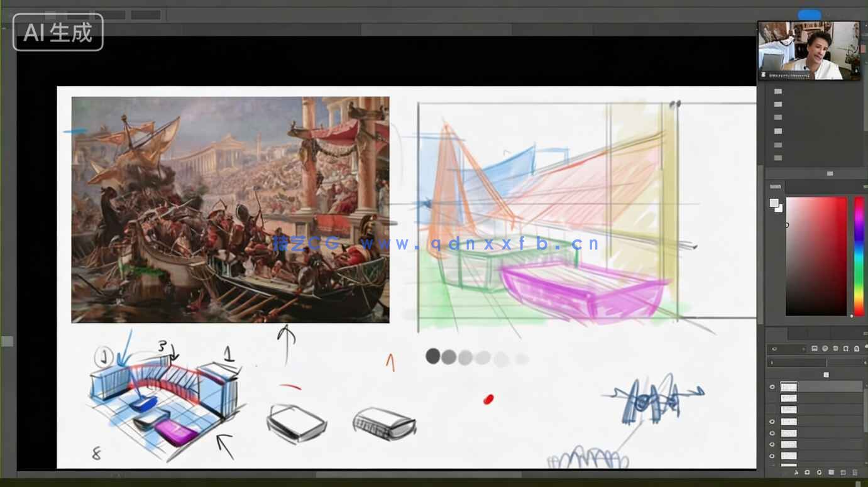Click the create new layer icon
The image size is (868, 487).
point(843,472)
